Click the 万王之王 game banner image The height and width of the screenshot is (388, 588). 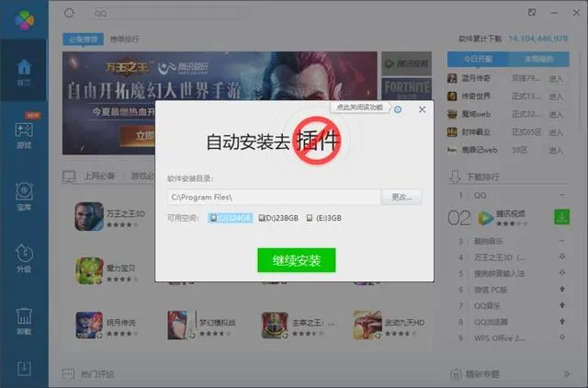(x=220, y=103)
